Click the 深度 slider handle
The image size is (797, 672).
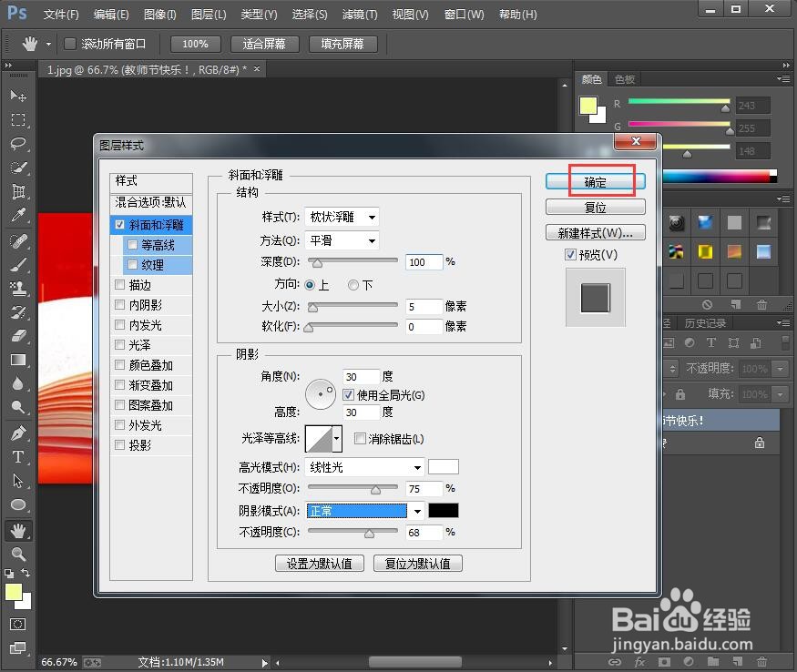317,263
